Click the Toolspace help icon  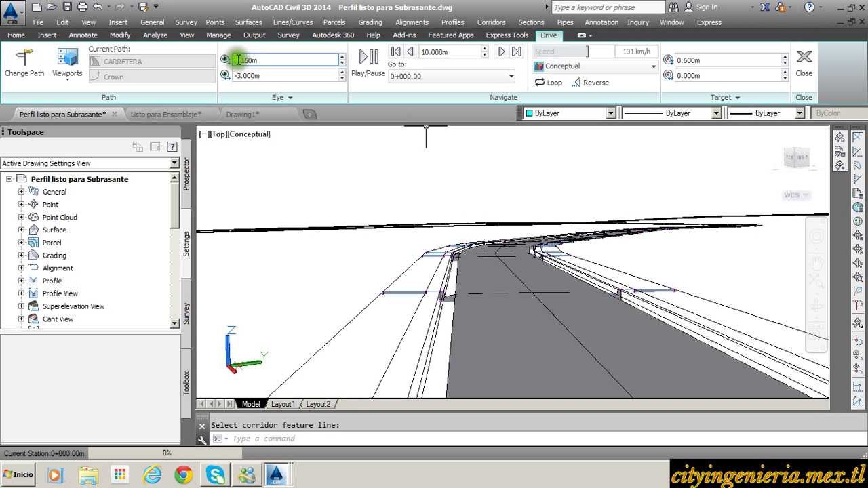coord(172,146)
